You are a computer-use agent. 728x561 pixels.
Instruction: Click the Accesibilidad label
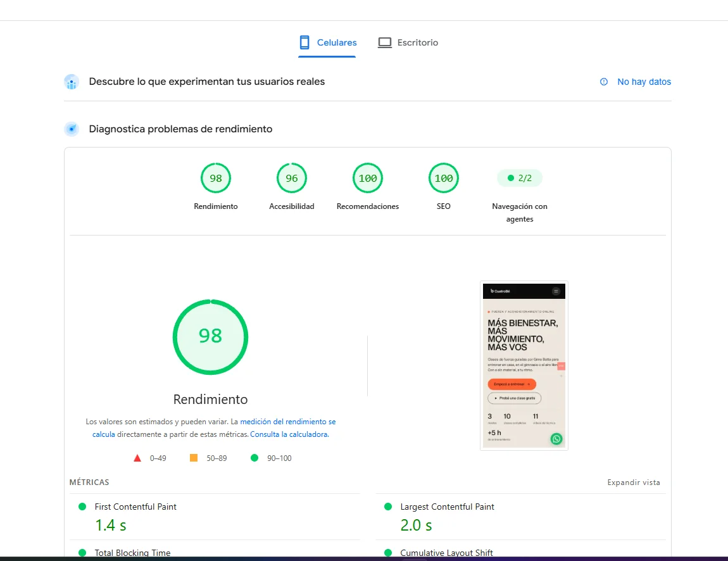point(292,206)
